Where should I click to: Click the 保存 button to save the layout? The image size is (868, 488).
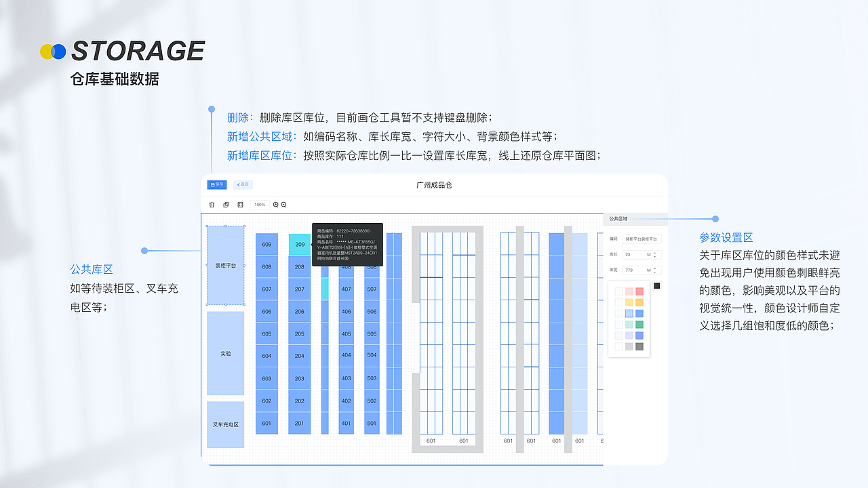(217, 184)
